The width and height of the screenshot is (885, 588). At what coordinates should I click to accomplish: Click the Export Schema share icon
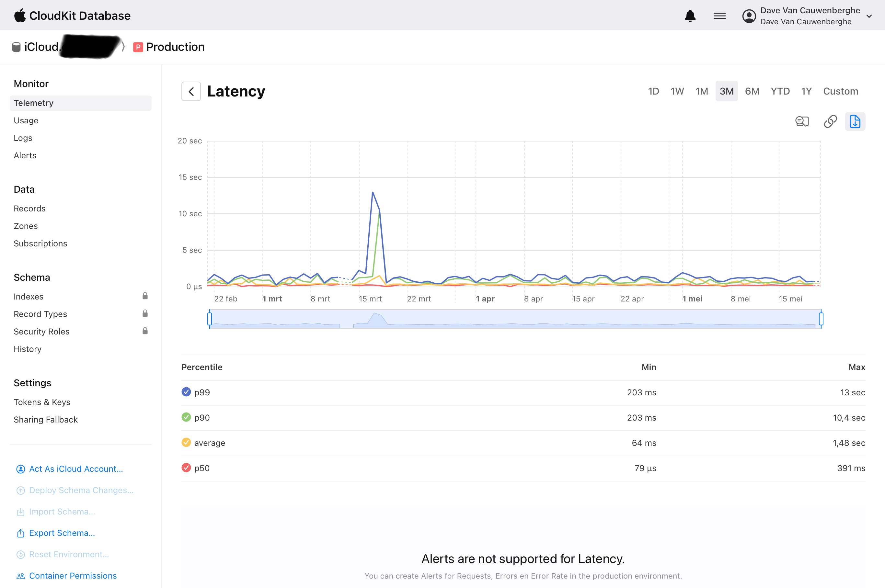[21, 533]
